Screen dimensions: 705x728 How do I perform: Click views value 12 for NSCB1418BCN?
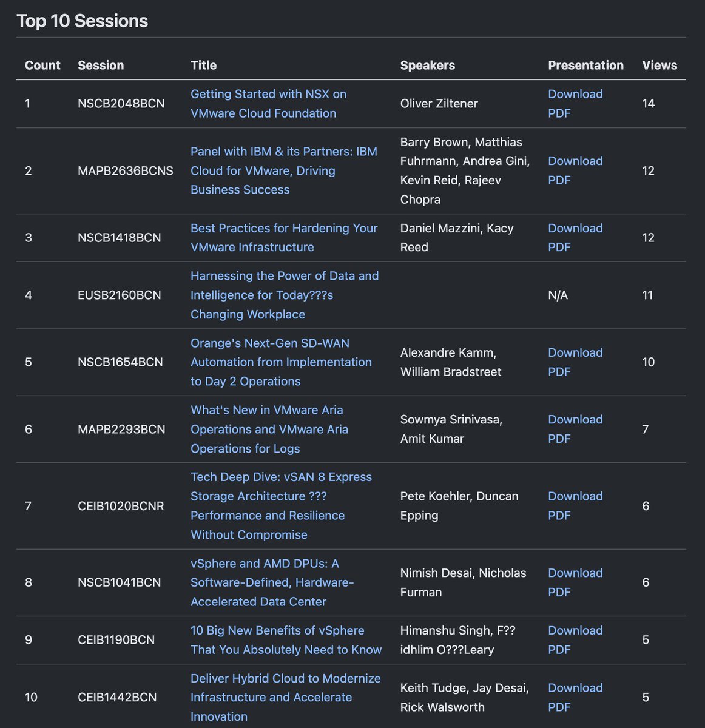[x=649, y=238]
